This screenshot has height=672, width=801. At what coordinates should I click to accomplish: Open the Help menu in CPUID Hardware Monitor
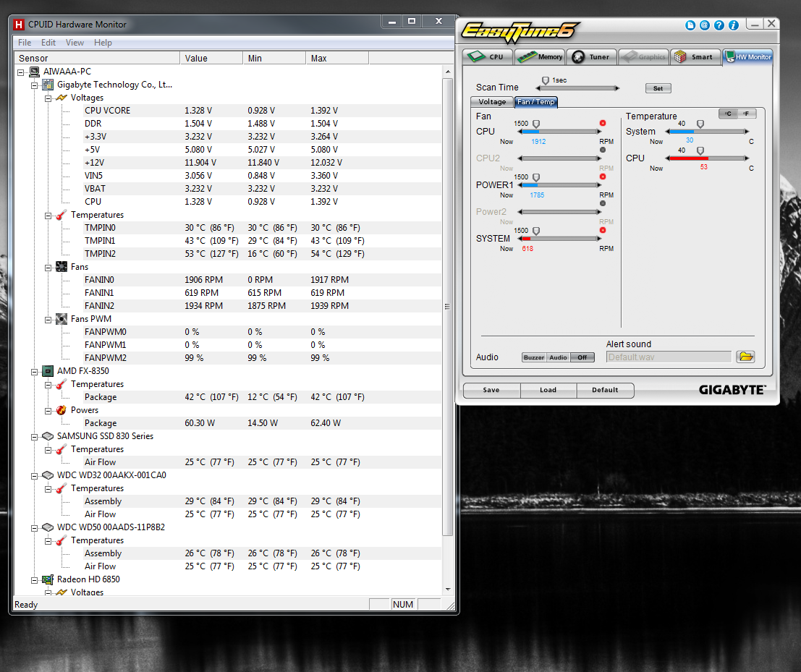pos(103,43)
